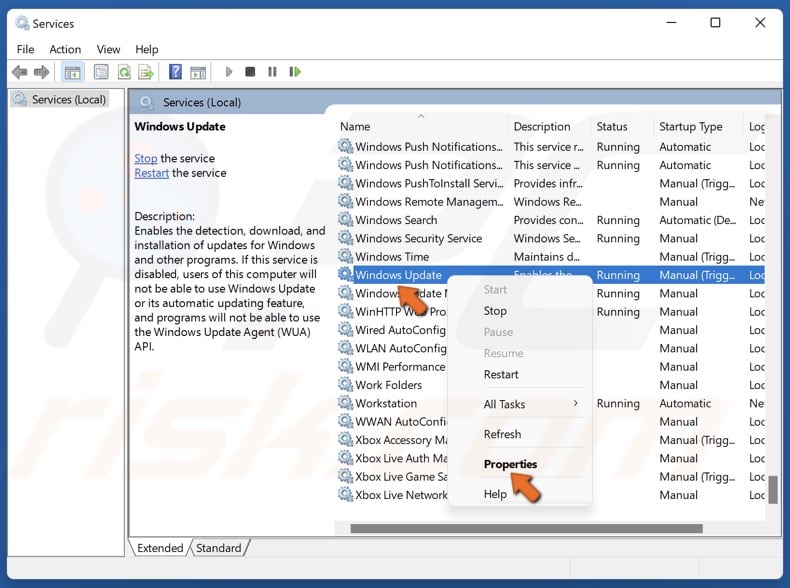Image resolution: width=790 pixels, height=588 pixels.
Task: Click the gear icon of Windows Time service
Action: pyautogui.click(x=345, y=256)
